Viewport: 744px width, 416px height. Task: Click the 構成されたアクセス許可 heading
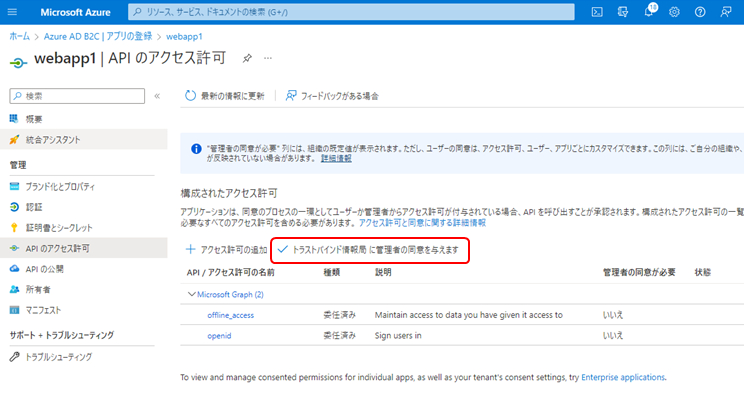pyautogui.click(x=229, y=193)
